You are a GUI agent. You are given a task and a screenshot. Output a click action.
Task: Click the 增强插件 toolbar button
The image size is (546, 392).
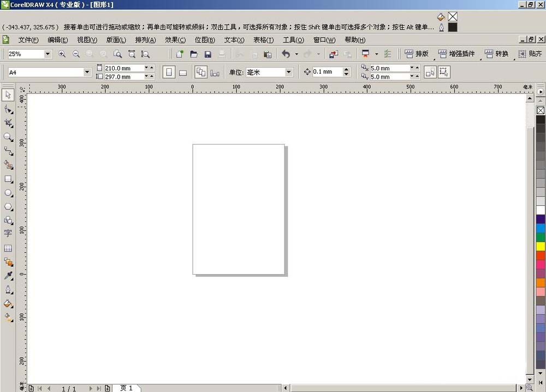(456, 54)
